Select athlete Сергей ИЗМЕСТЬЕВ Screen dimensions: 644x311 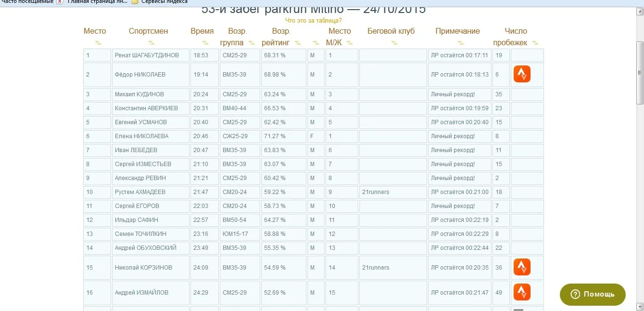pyautogui.click(x=143, y=164)
